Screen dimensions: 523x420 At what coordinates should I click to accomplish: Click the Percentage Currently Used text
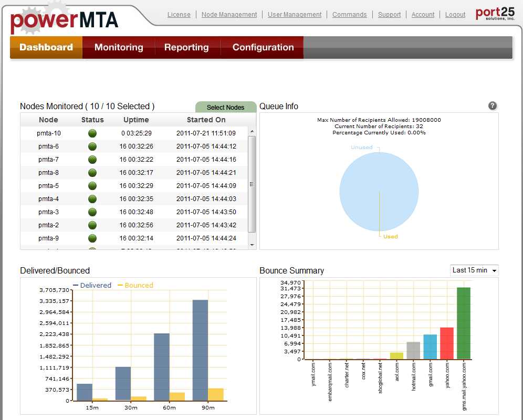click(379, 132)
